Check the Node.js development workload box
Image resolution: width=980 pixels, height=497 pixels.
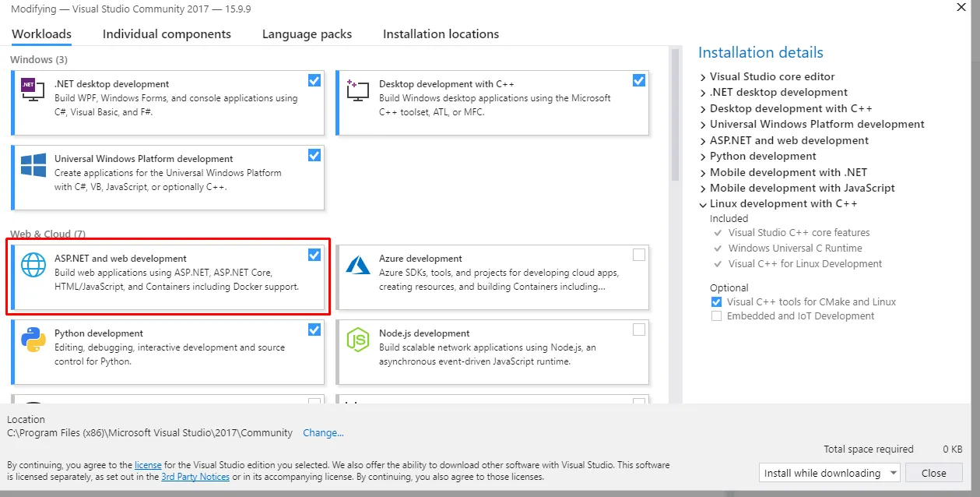tap(639, 330)
